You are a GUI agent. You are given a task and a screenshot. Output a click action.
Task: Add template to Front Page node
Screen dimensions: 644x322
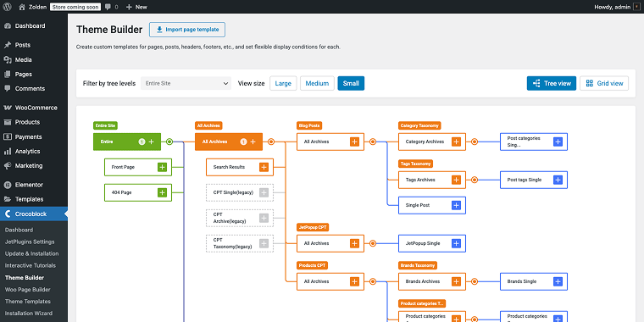162,167
